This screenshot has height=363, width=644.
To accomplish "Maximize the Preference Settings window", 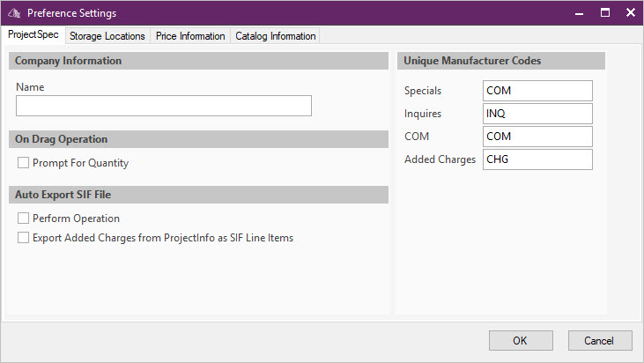I will tap(605, 12).
